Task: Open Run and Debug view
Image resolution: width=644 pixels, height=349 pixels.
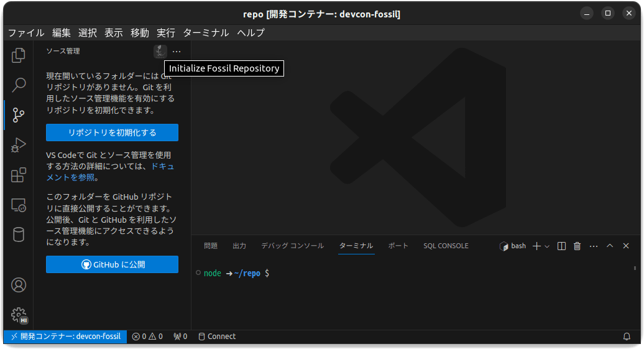Action: (x=19, y=145)
